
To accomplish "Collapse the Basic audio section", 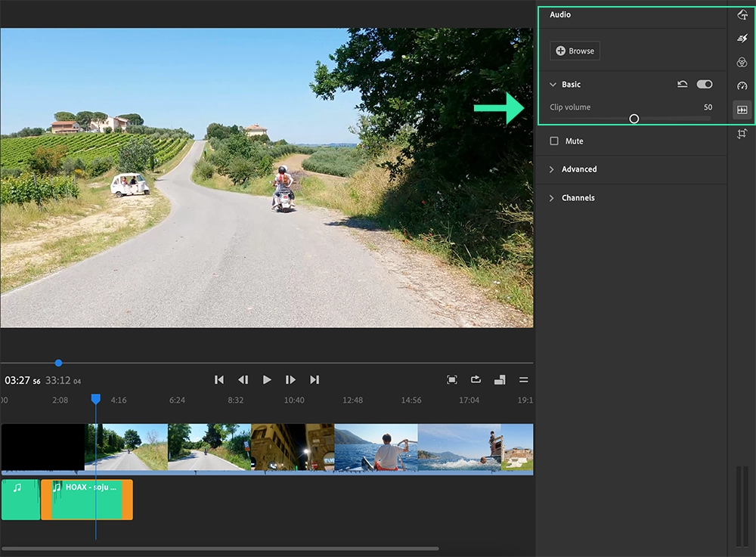I will (x=554, y=84).
